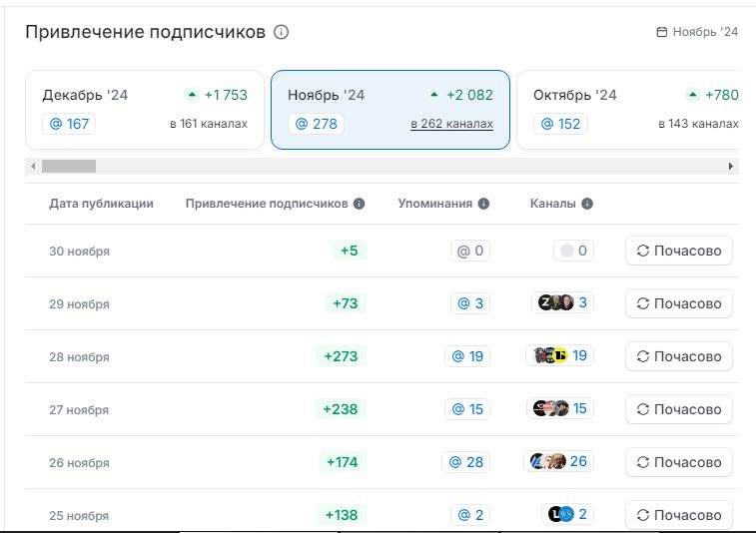Click the horizontal scrollbar thumb

tap(69, 166)
